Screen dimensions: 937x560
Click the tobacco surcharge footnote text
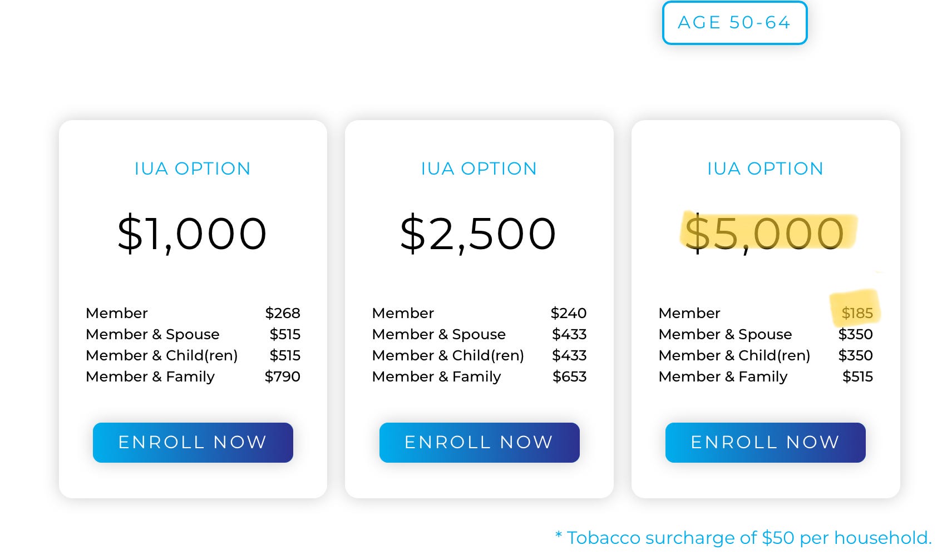pos(743,538)
